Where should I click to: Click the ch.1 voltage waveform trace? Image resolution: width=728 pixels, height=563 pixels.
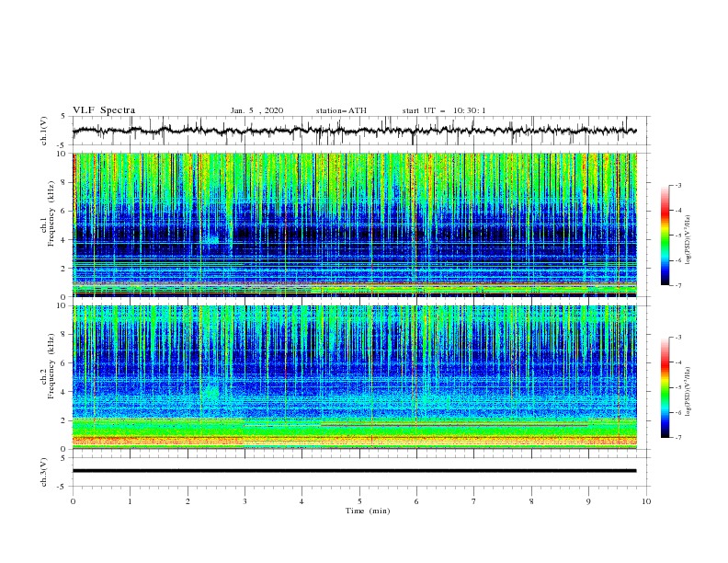click(354, 131)
